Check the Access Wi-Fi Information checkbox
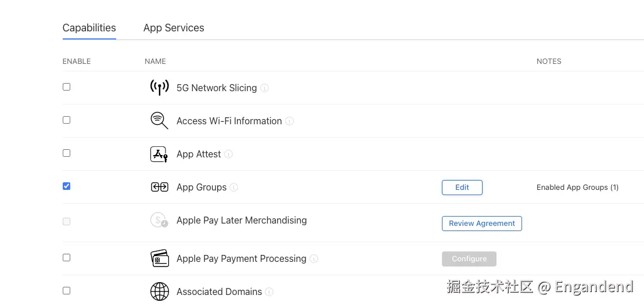This screenshot has height=306, width=644. (x=66, y=120)
